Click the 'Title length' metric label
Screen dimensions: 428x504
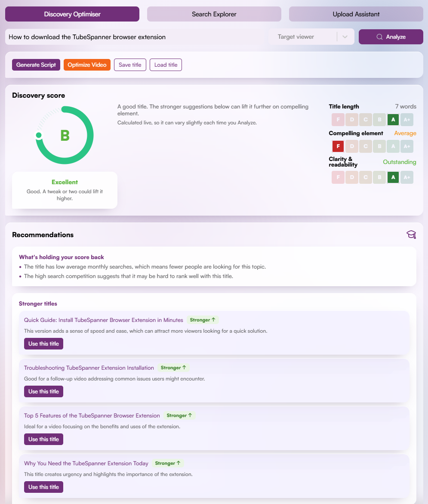pyautogui.click(x=344, y=106)
